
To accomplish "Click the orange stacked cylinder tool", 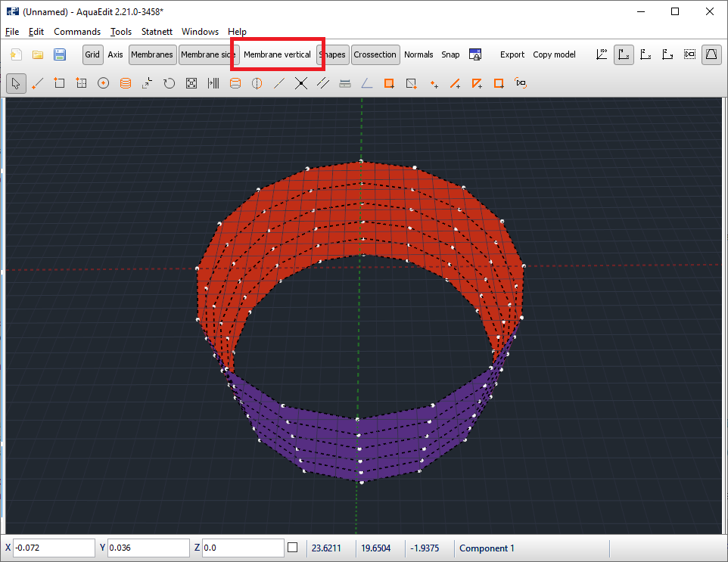I will click(x=126, y=83).
